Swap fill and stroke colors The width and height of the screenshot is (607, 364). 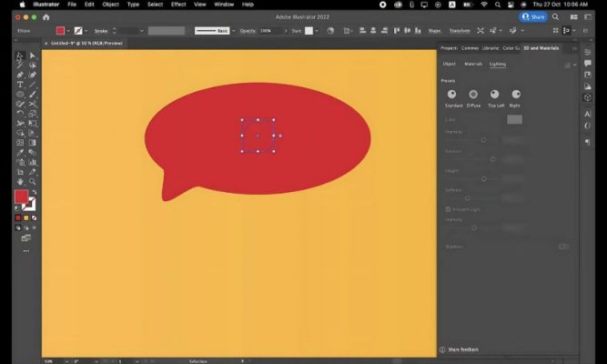(35, 192)
